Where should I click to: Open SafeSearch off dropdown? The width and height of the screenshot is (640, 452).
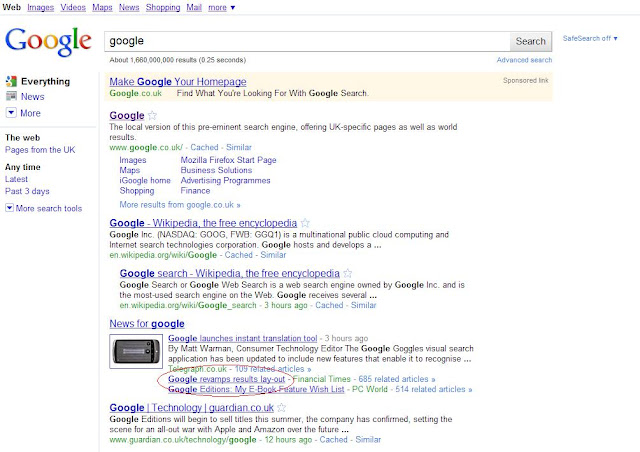(590, 38)
